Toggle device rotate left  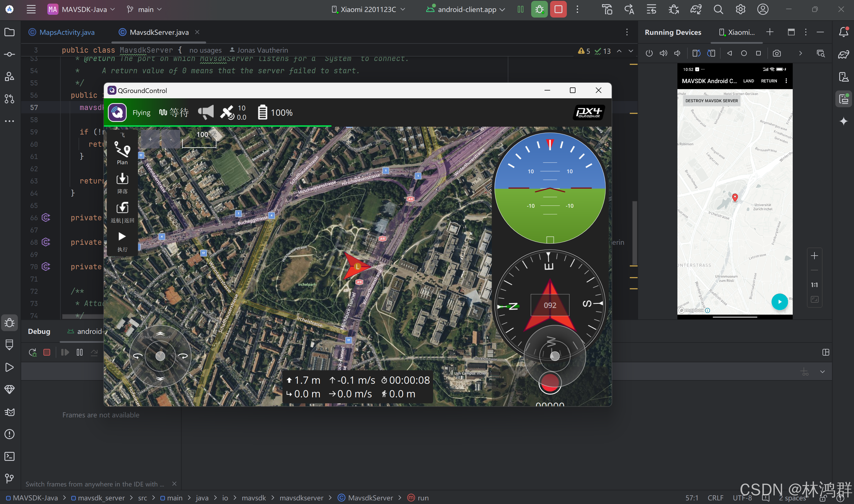coord(696,53)
